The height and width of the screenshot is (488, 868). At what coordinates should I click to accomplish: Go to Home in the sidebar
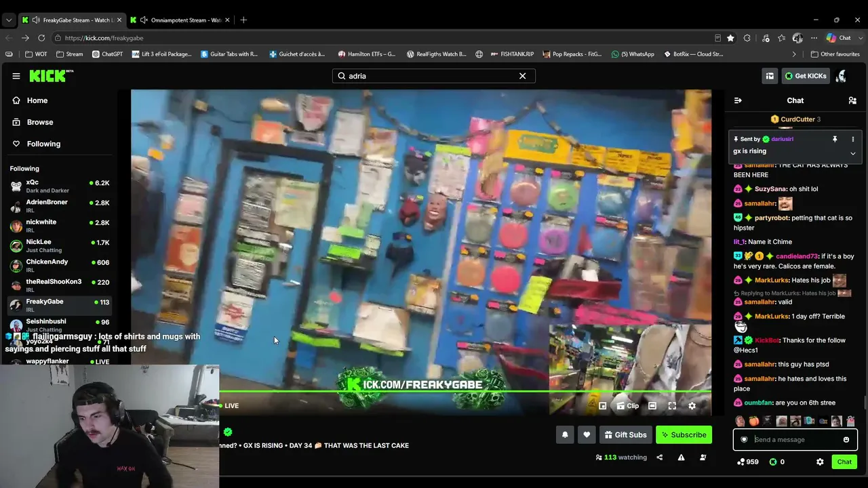[x=37, y=100]
